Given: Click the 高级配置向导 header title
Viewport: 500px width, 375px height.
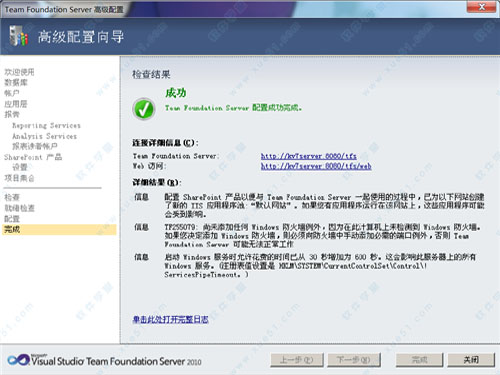Looking at the screenshot, I should (81, 37).
